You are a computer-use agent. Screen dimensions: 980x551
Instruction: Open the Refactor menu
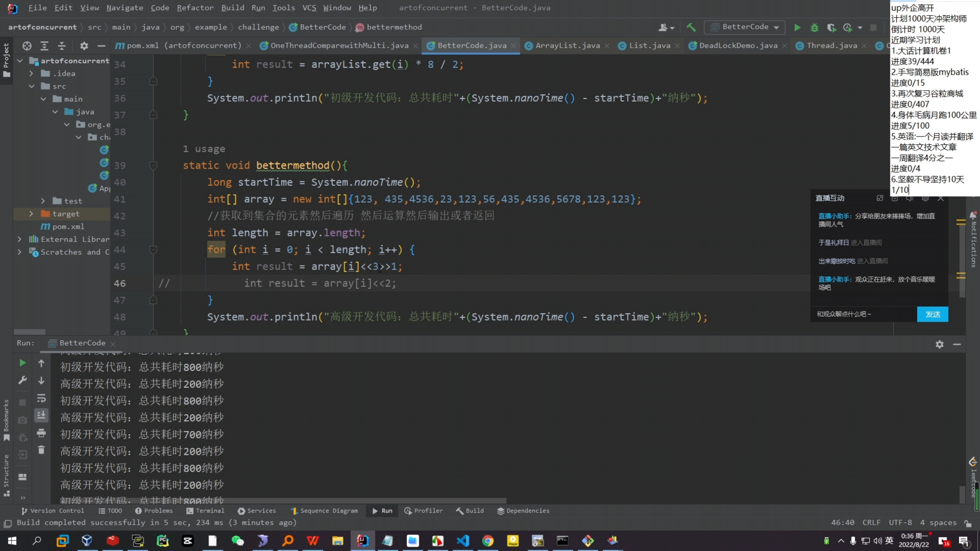click(x=195, y=8)
